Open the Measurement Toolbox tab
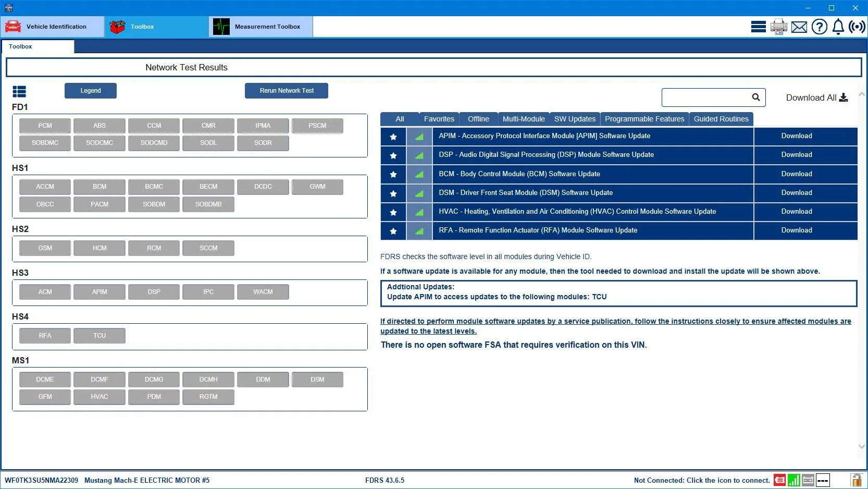 click(x=261, y=27)
